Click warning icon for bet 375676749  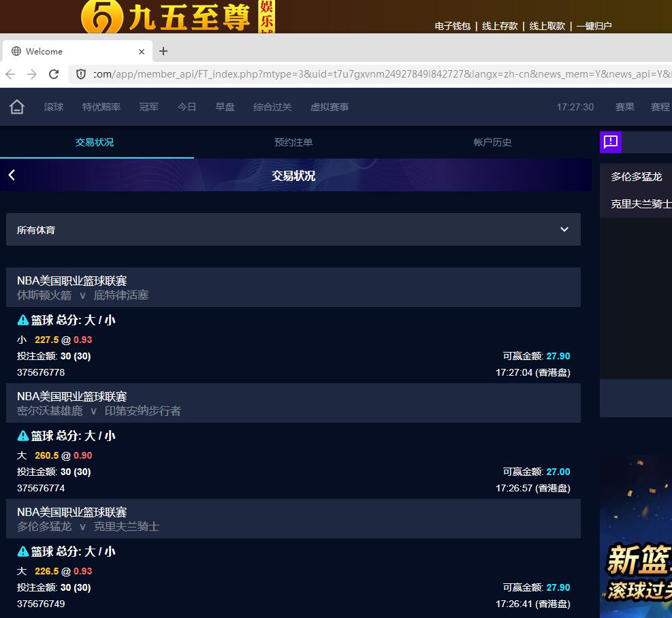(x=22, y=551)
